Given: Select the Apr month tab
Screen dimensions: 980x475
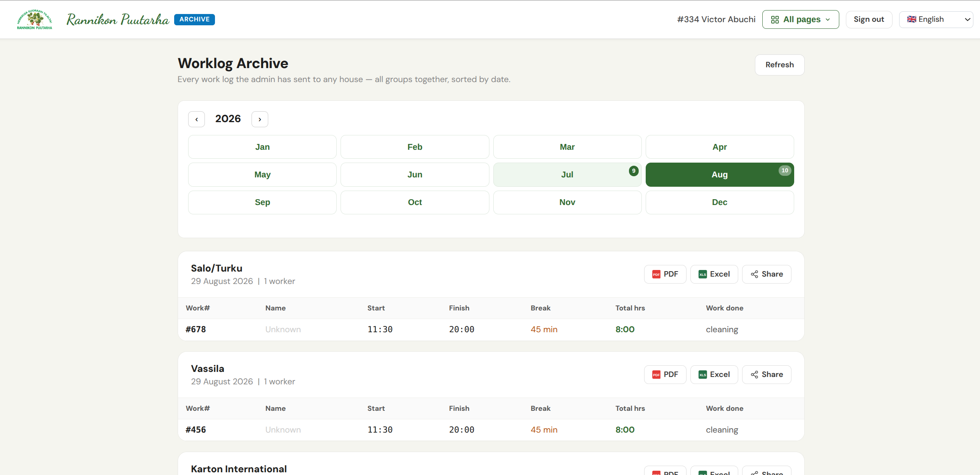Looking at the screenshot, I should (x=720, y=147).
